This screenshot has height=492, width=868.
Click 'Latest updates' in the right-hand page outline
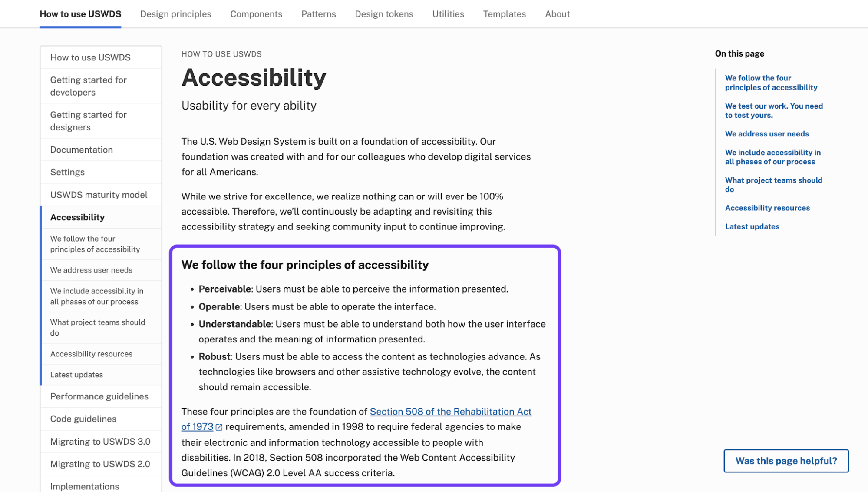click(752, 227)
